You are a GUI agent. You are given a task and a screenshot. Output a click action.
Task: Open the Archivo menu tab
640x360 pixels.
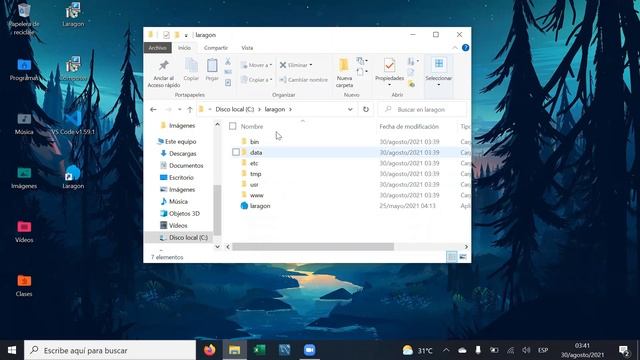[x=158, y=48]
